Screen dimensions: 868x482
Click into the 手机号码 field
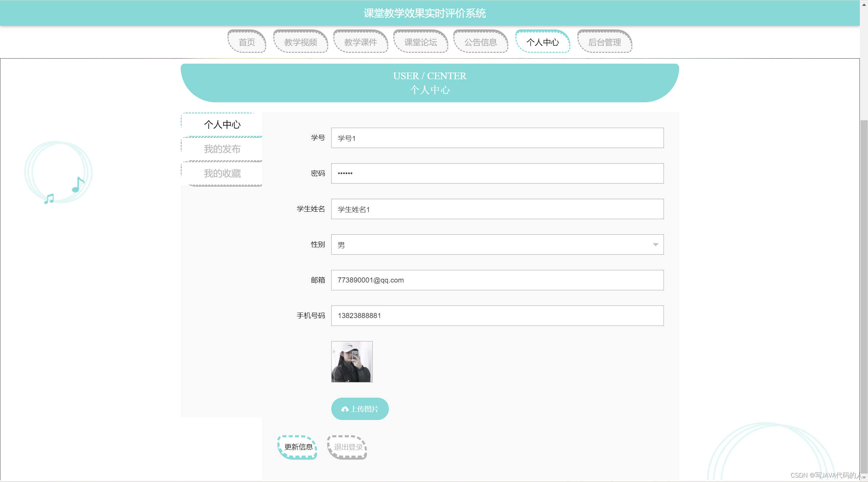(x=497, y=316)
